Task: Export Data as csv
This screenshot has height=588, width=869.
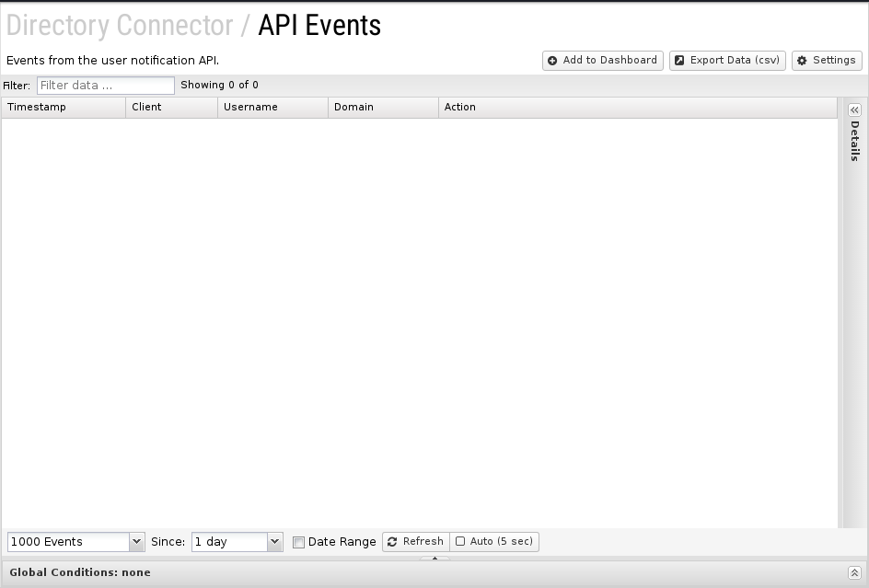Action: pos(727,61)
